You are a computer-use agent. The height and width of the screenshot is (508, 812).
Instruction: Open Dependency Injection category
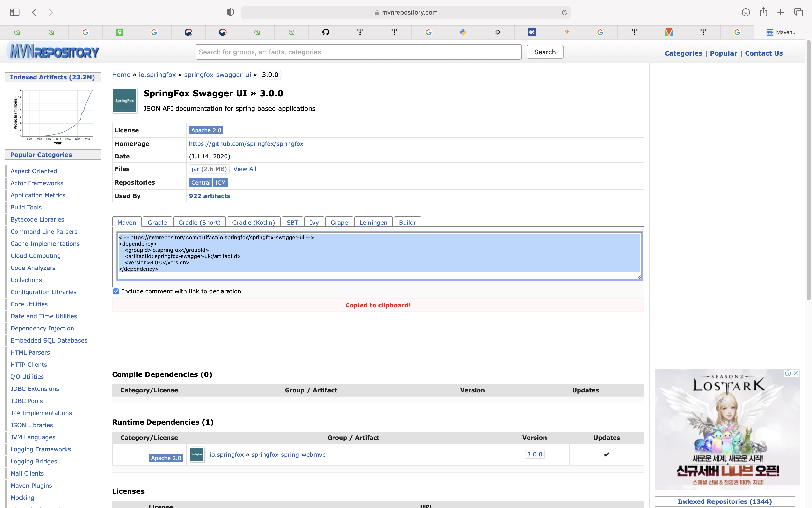click(x=42, y=328)
